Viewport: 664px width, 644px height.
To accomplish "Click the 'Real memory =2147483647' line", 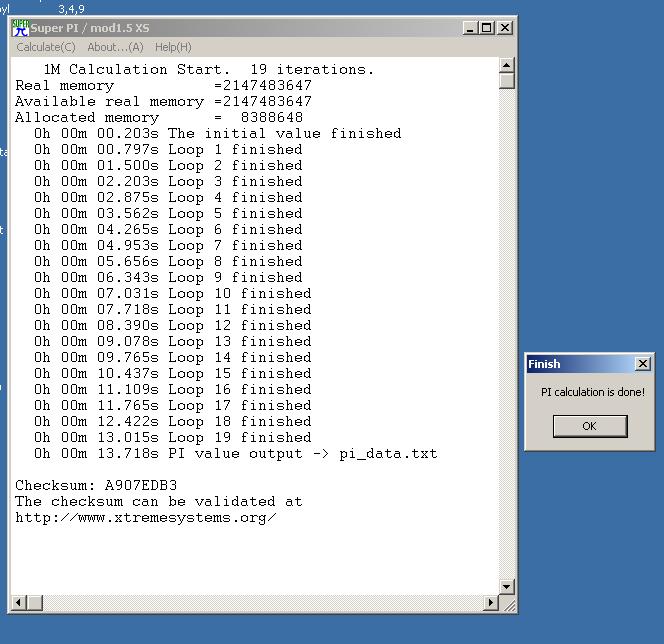I will tap(163, 85).
